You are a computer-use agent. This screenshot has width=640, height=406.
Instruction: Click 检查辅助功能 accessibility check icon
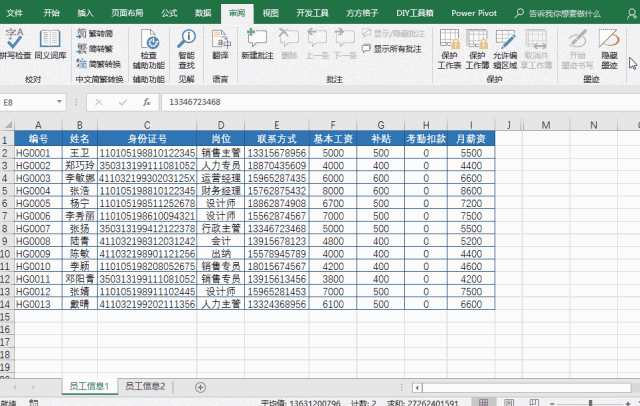149,44
